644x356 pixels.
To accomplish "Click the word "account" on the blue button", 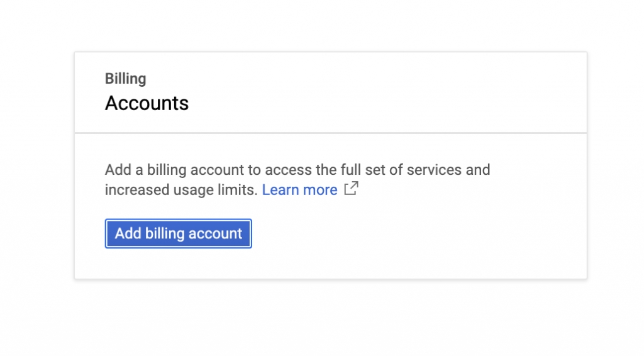I will click(x=215, y=233).
